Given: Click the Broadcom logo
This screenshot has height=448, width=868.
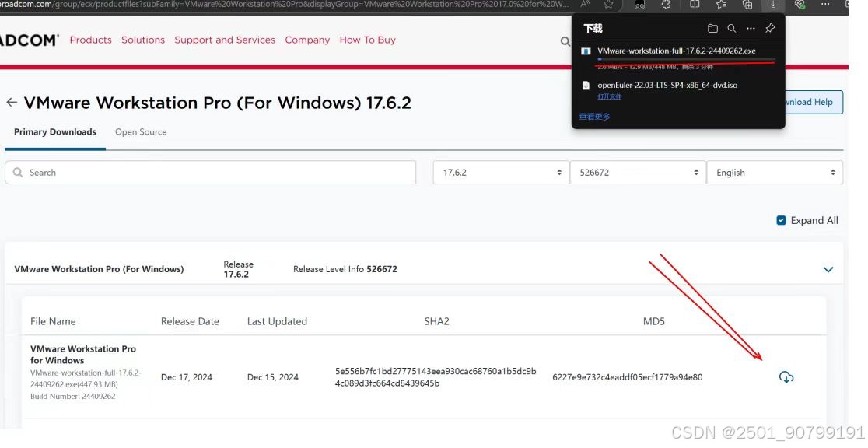Looking at the screenshot, I should point(29,40).
